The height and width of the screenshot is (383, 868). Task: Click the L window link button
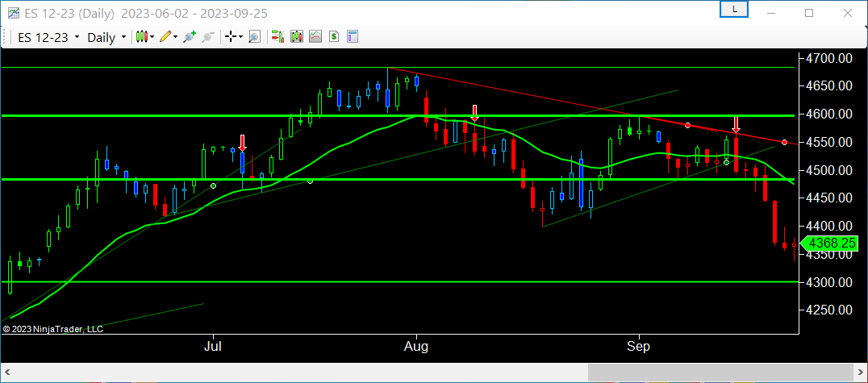pos(734,10)
